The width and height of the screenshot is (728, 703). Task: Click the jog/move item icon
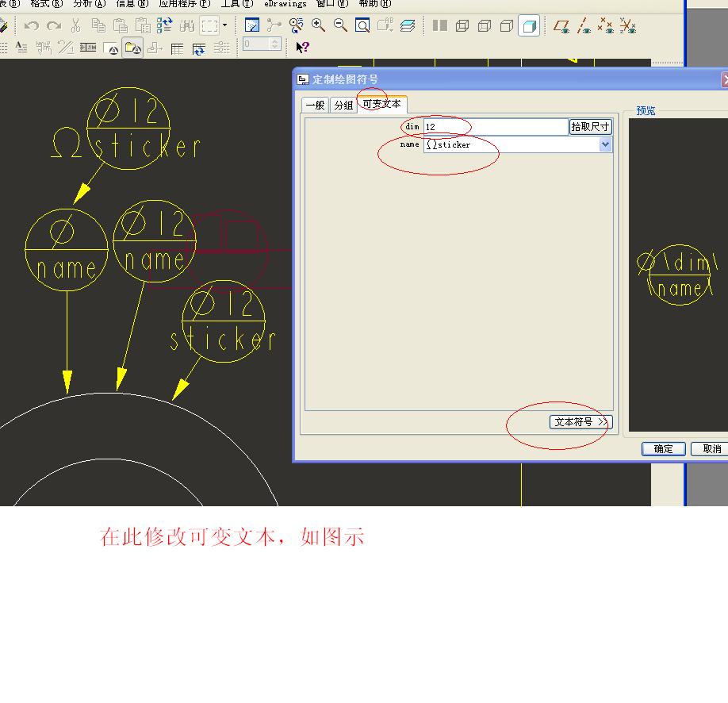pyautogui.click(x=155, y=48)
